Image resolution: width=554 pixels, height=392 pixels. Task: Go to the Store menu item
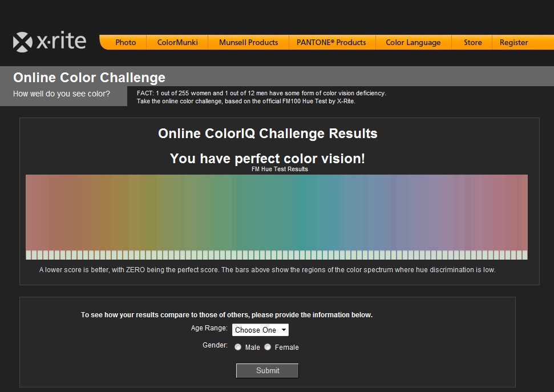472,42
